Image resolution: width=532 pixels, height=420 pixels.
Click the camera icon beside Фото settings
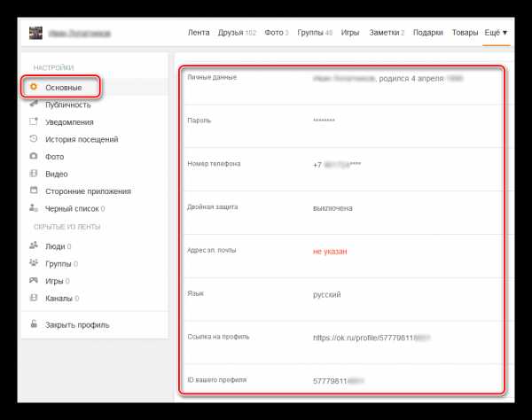click(x=34, y=156)
